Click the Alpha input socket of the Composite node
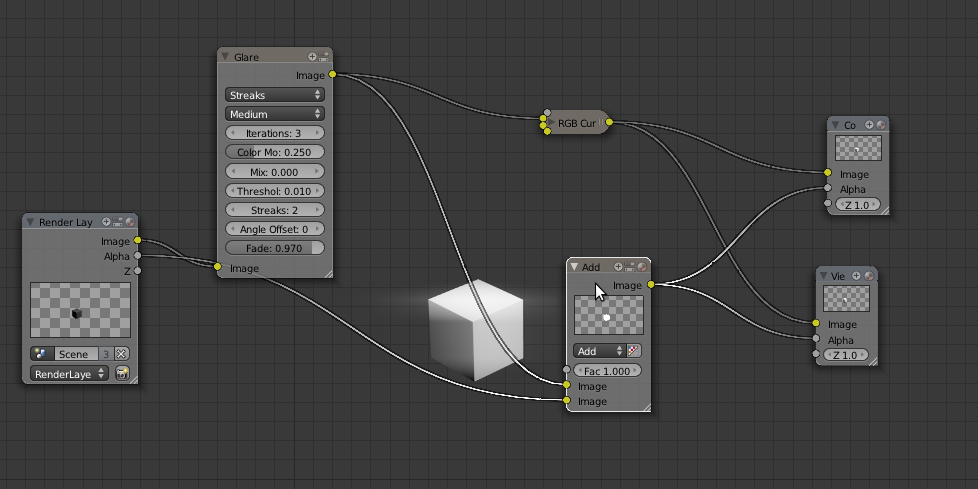Viewport: 978px width, 489px height. [828, 188]
